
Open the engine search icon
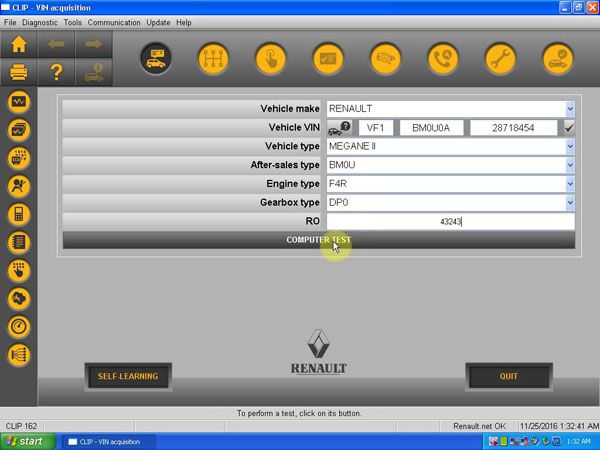coord(385,59)
